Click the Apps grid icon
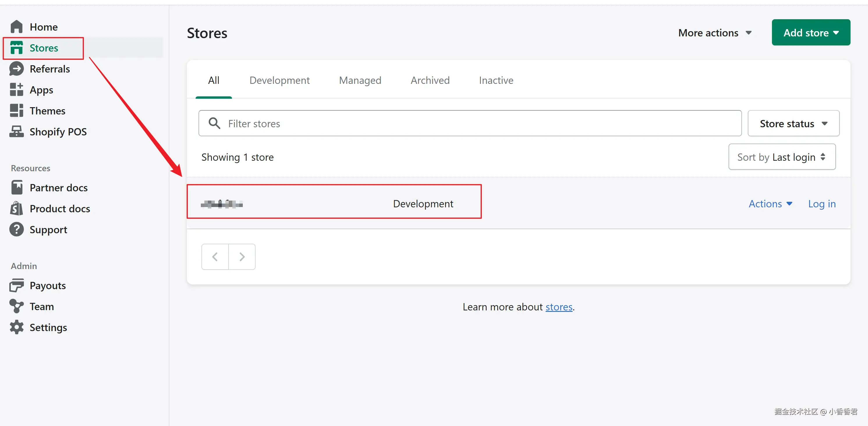This screenshot has width=868, height=426. click(x=16, y=90)
